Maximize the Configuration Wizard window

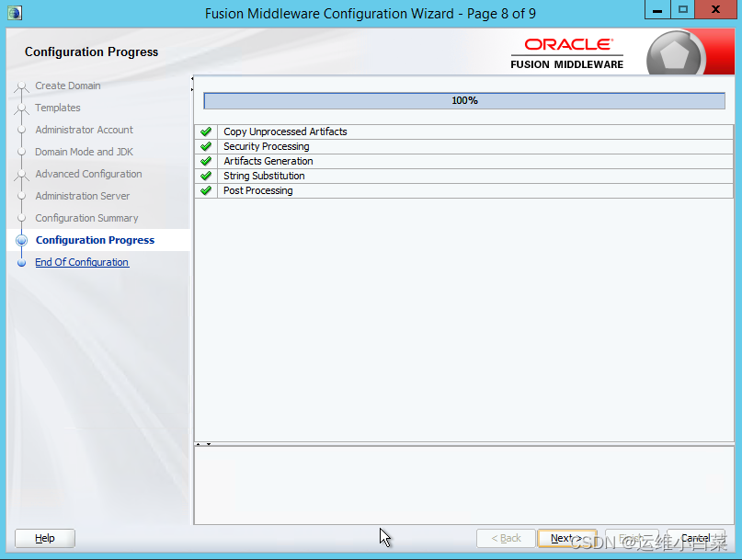coord(683,10)
